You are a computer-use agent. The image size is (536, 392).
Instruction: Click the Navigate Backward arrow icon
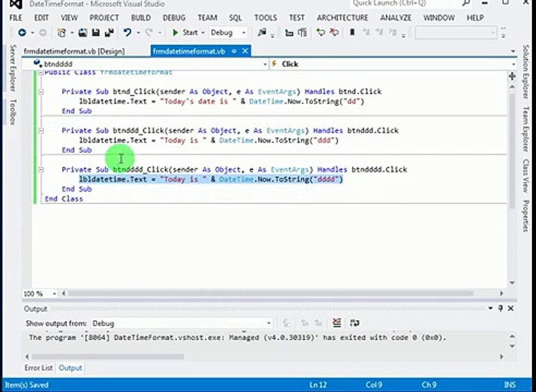click(22, 33)
